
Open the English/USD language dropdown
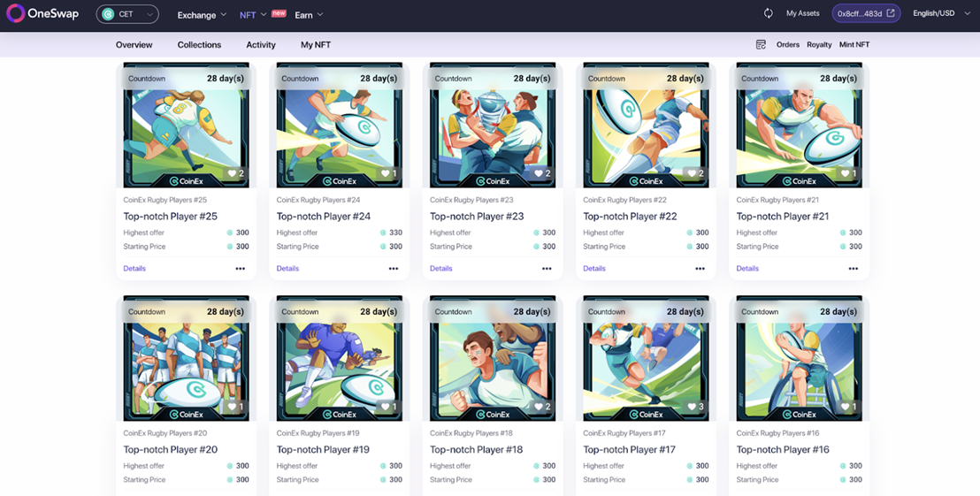941,13
